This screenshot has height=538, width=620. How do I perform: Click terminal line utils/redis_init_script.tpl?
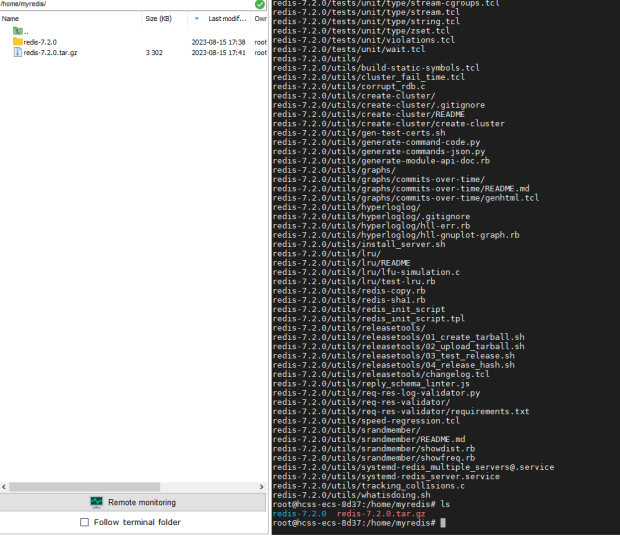pos(369,319)
